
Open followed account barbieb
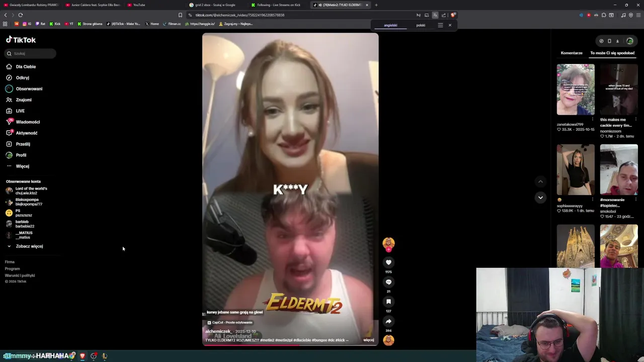[20, 224]
